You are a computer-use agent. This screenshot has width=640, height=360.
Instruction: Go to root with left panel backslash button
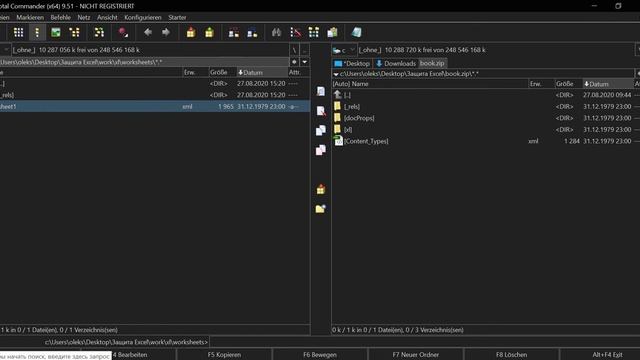(x=294, y=50)
